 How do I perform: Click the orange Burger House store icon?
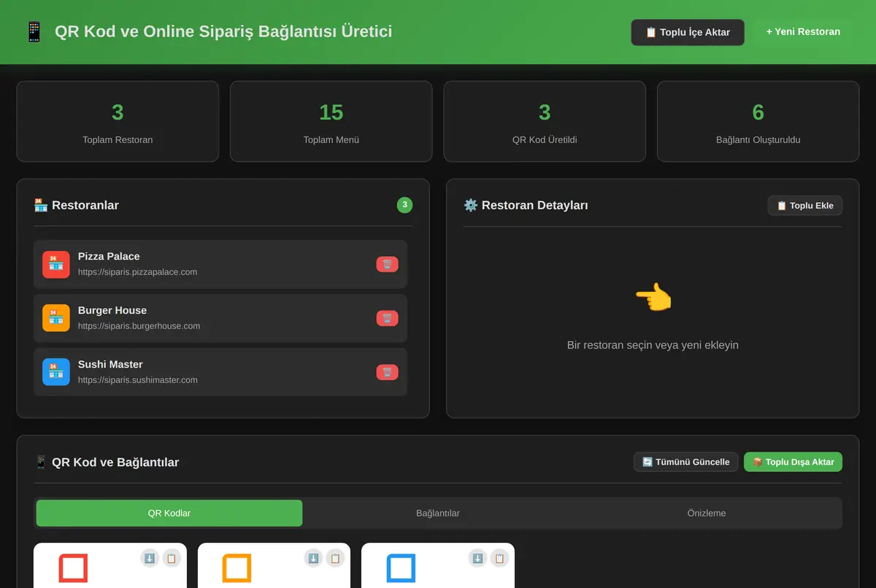click(56, 318)
